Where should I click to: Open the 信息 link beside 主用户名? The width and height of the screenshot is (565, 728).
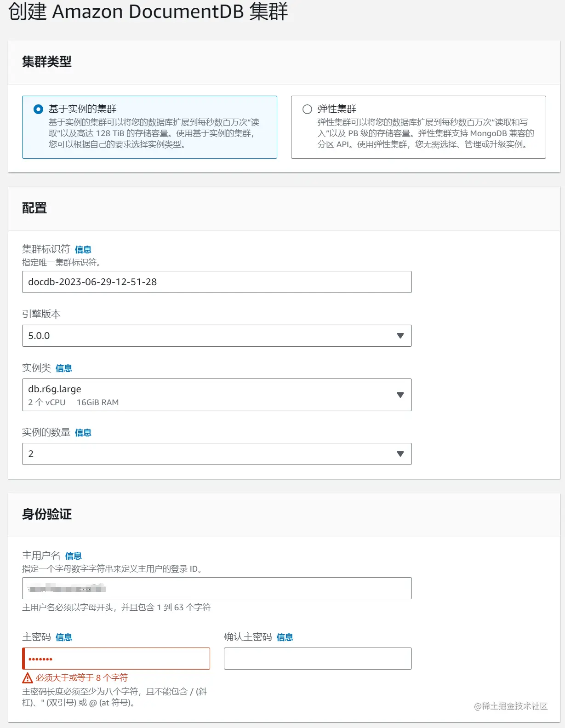[73, 556]
